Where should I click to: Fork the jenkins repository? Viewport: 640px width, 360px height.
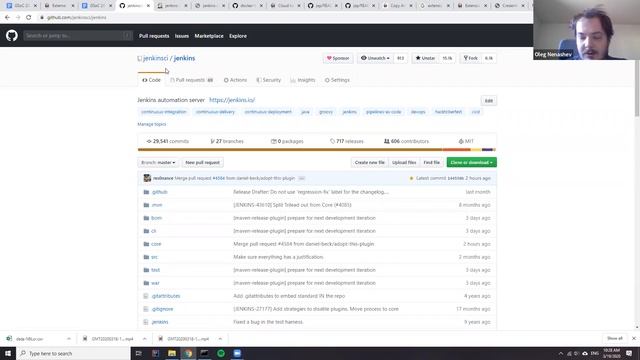click(471, 58)
